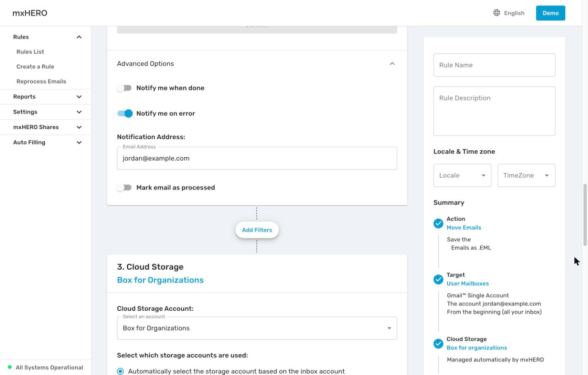The image size is (588, 375).
Task: Click the Rule Description text area
Action: (494, 111)
